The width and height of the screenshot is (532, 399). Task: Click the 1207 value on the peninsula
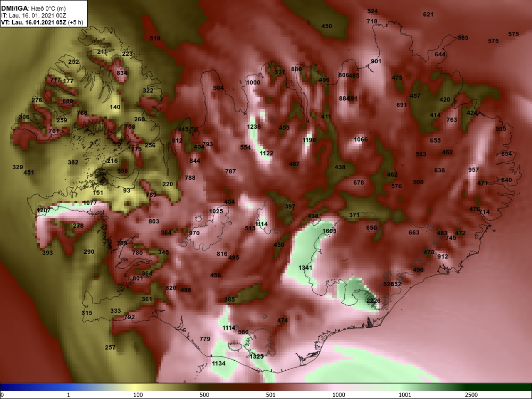[44, 210]
